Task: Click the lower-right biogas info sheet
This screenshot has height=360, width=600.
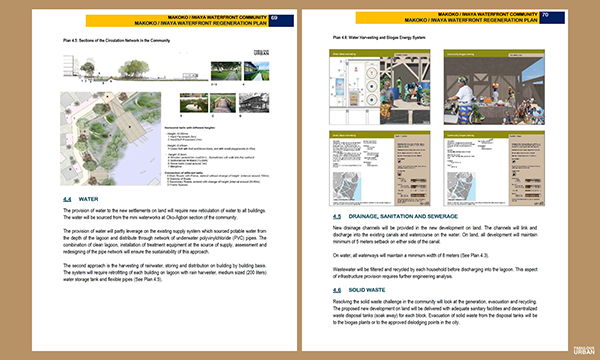Action: click(x=494, y=168)
